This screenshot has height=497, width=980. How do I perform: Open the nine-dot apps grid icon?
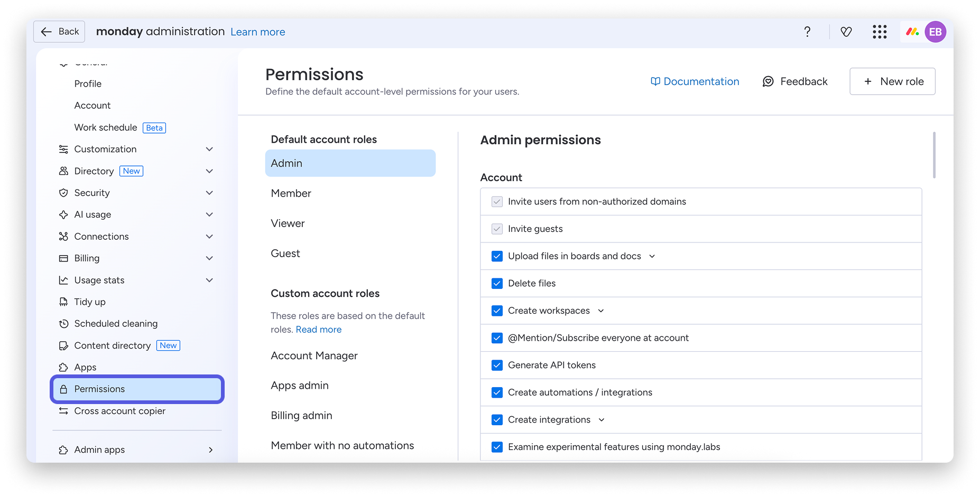pos(880,32)
